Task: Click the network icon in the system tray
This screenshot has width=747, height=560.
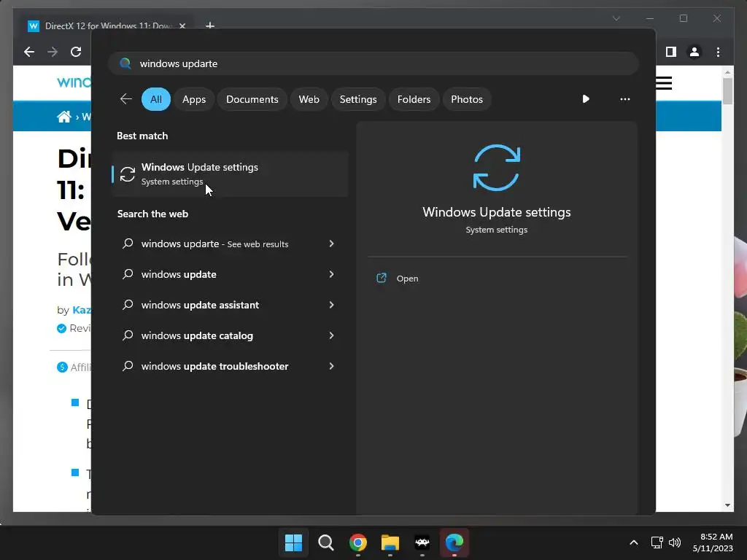Action: coord(657,542)
